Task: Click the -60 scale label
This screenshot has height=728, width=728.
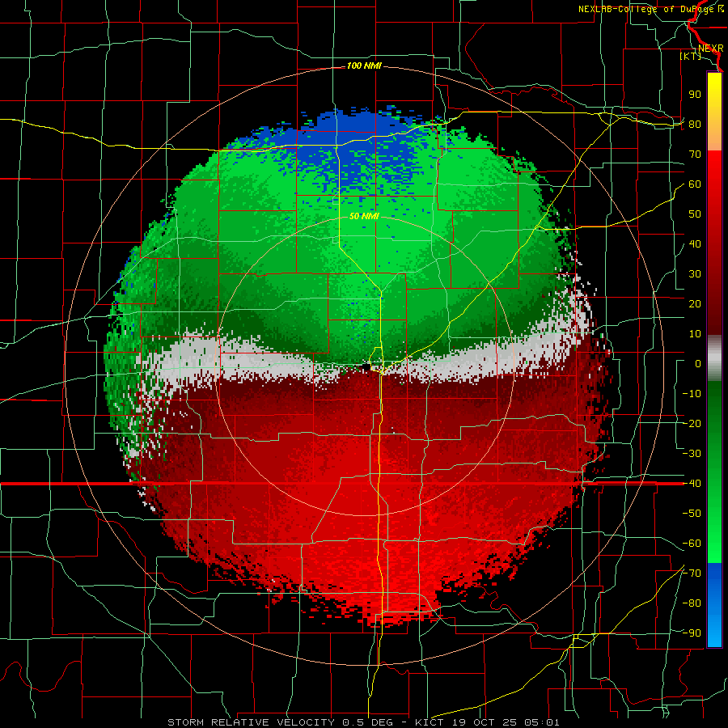Action: (692, 544)
